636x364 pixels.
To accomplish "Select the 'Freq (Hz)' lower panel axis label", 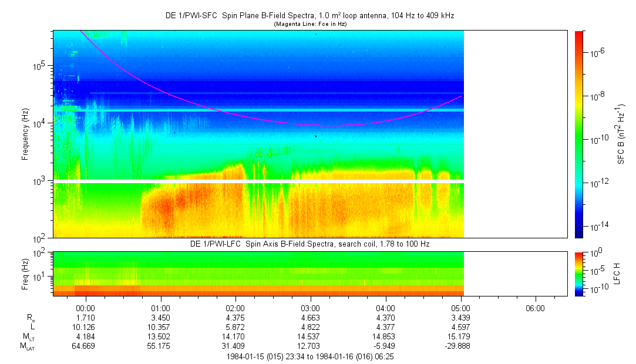I will coord(25,274).
